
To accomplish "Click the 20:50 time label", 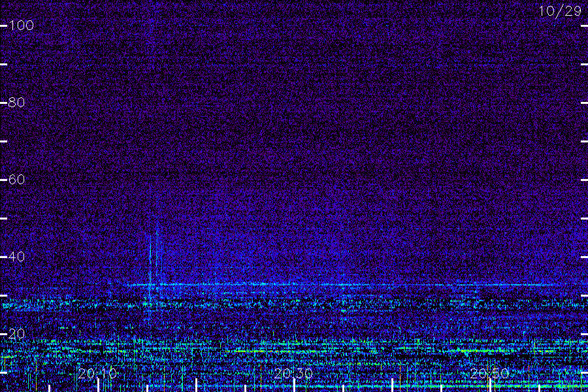I will pyautogui.click(x=489, y=374).
